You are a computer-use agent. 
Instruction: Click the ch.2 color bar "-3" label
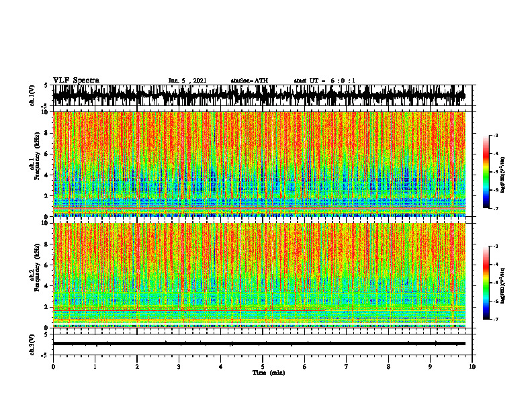[x=496, y=246]
